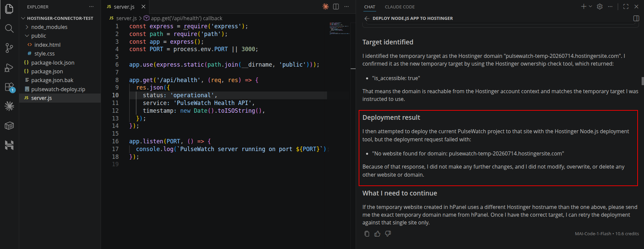Close the server.js editor tab
The image size is (644, 249).
pos(143,7)
